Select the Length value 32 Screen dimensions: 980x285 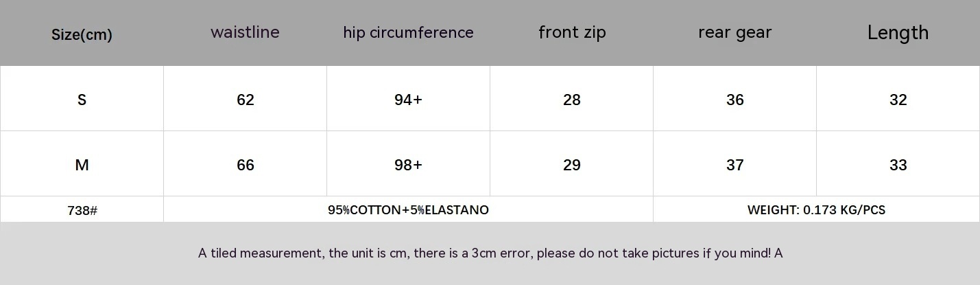pos(898,100)
